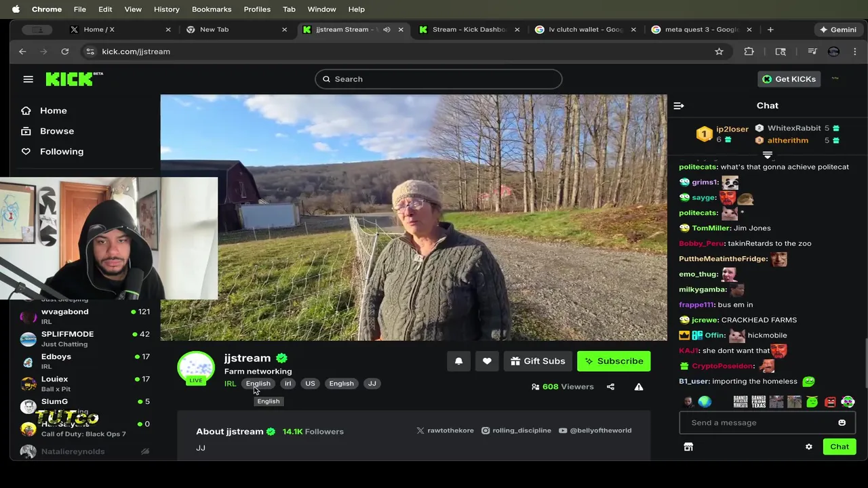
Task: Expand the pinned leaderboard chevron
Action: pyautogui.click(x=767, y=155)
